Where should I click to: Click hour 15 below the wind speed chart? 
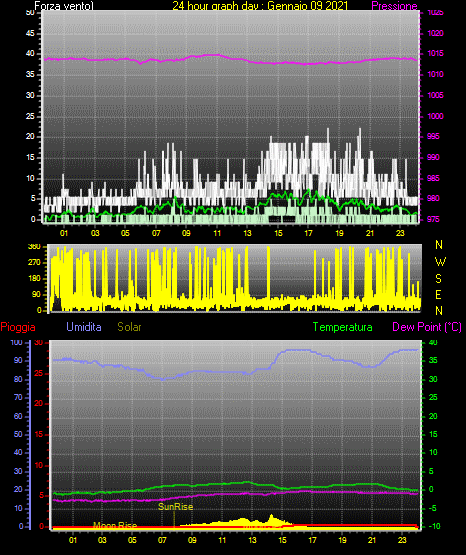(278, 233)
